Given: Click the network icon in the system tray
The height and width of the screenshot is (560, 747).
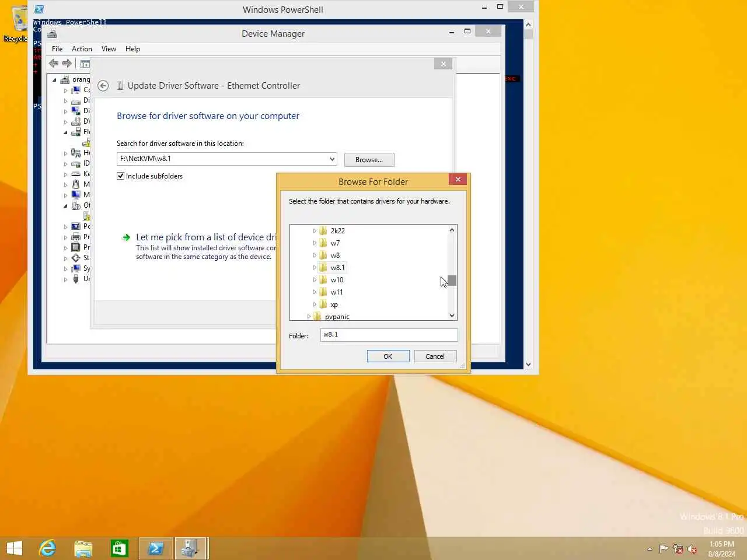Looking at the screenshot, I should coord(678,548).
